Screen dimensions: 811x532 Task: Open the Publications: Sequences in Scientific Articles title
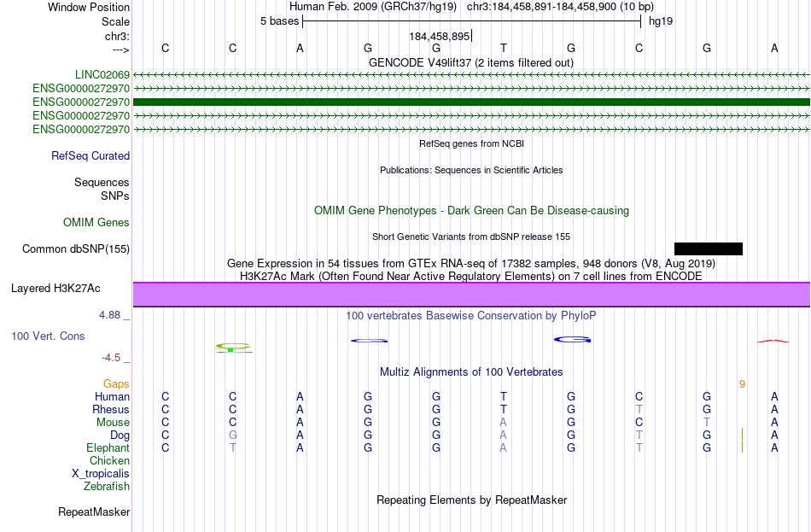471,170
